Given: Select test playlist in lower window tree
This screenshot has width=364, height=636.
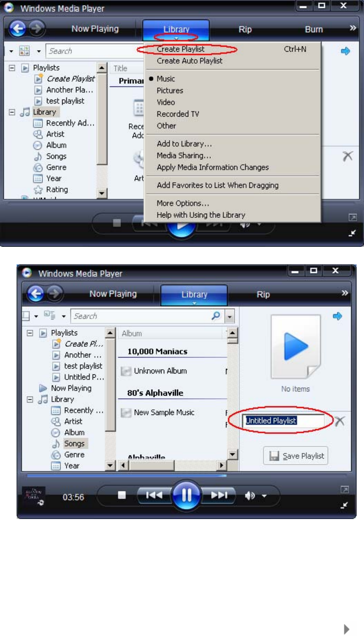Looking at the screenshot, I should point(83,366).
